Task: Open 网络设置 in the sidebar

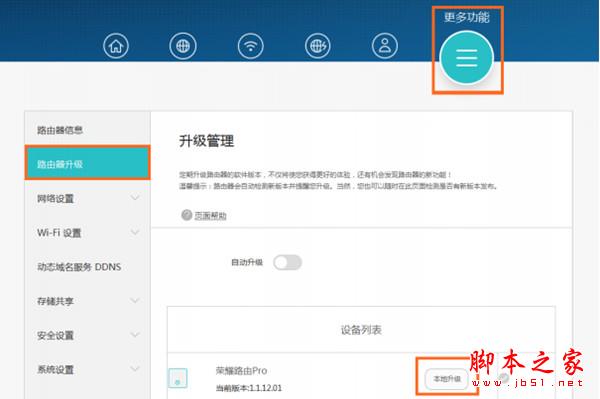Action: point(88,198)
